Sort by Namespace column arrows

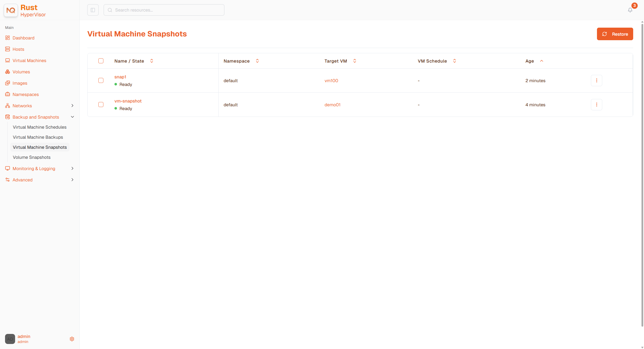click(257, 61)
